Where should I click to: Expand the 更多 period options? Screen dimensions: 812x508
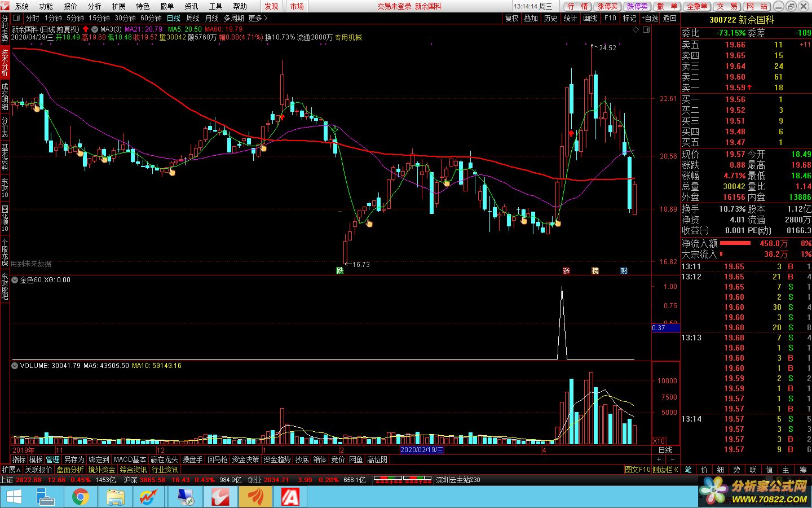point(258,18)
